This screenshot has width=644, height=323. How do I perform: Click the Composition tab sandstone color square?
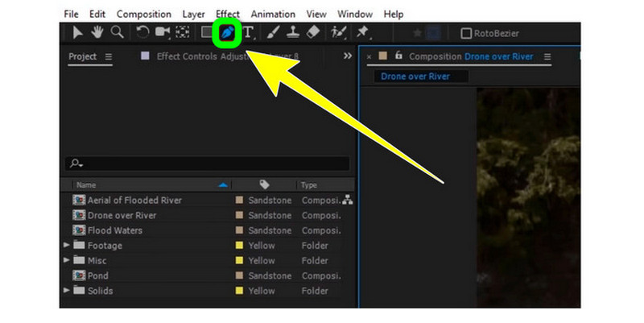click(383, 56)
